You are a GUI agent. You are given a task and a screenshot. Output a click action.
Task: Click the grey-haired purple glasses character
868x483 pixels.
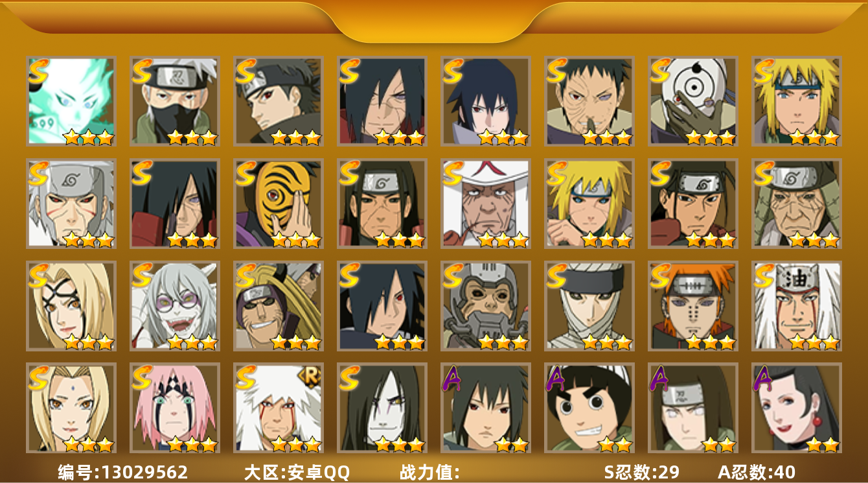click(x=175, y=306)
